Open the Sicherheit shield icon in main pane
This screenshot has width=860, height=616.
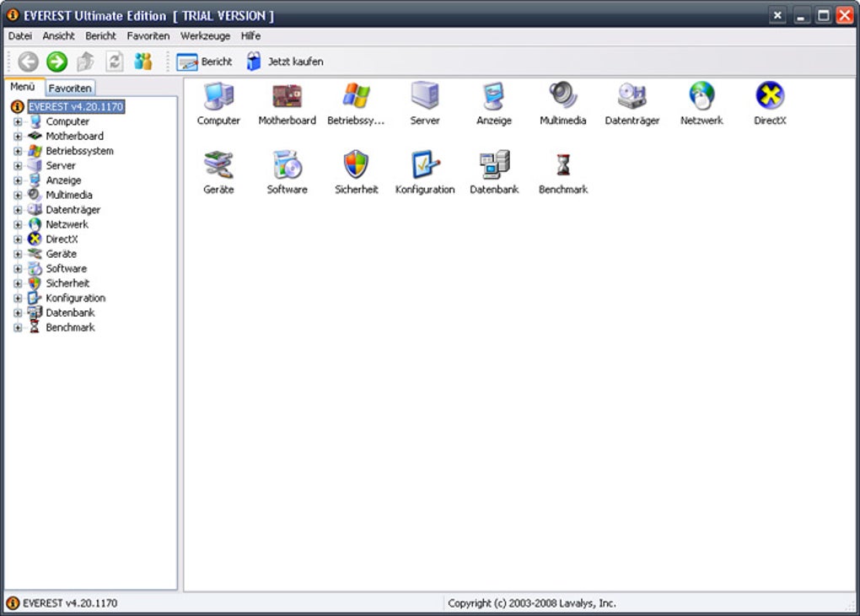point(356,165)
